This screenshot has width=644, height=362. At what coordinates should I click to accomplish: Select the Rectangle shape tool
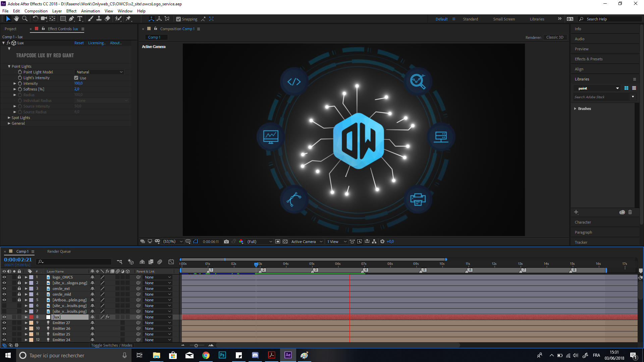click(63, 19)
